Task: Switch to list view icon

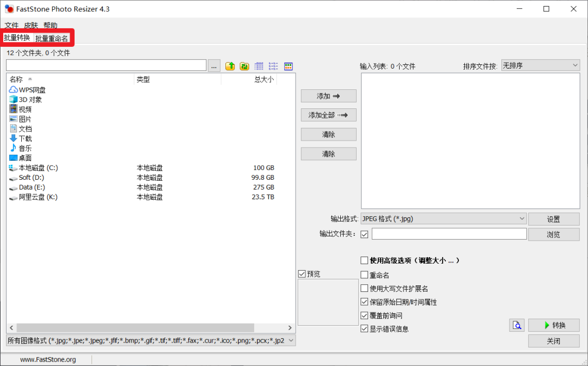Action: pyautogui.click(x=273, y=66)
